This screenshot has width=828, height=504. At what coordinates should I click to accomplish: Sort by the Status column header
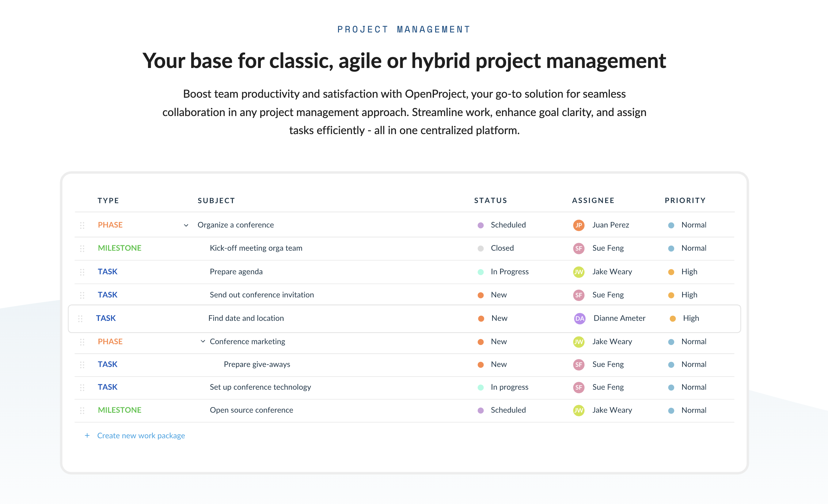(490, 201)
